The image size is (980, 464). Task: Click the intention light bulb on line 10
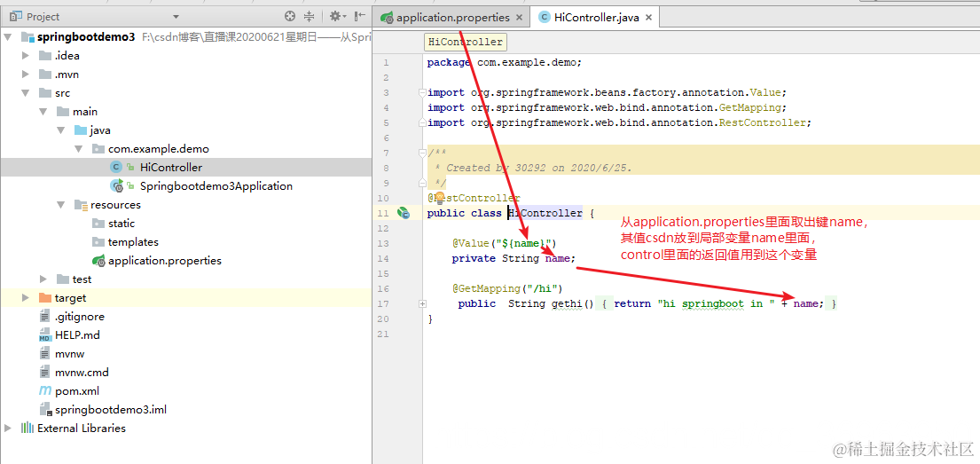click(x=439, y=198)
